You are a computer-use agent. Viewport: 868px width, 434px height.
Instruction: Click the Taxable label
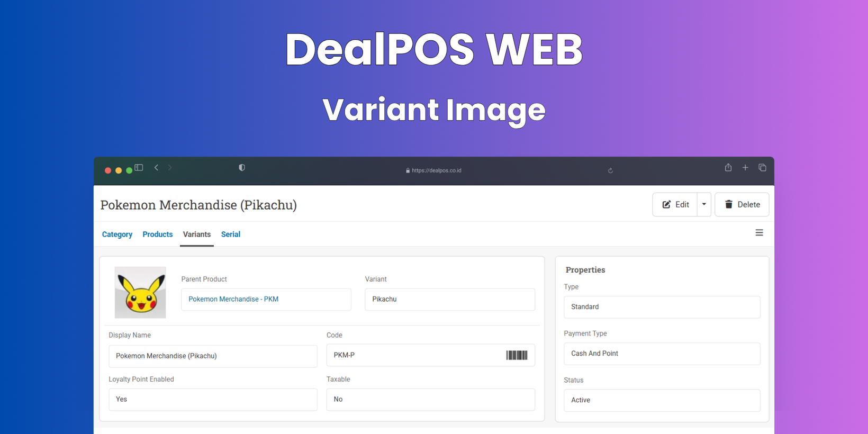point(338,379)
